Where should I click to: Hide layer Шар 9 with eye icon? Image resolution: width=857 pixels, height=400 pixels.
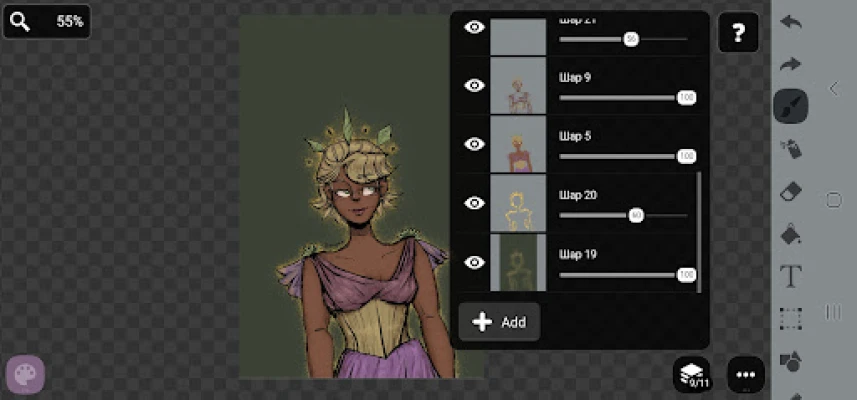pyautogui.click(x=474, y=85)
